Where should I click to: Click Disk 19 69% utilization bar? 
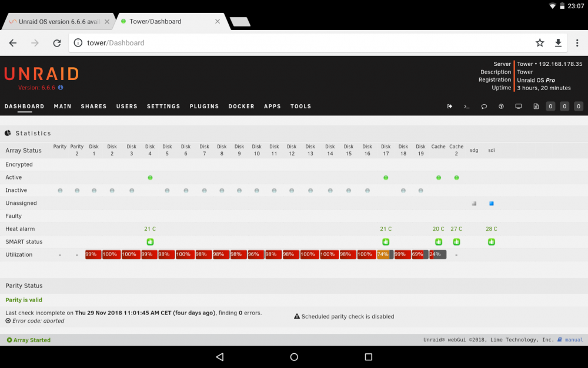point(420,254)
